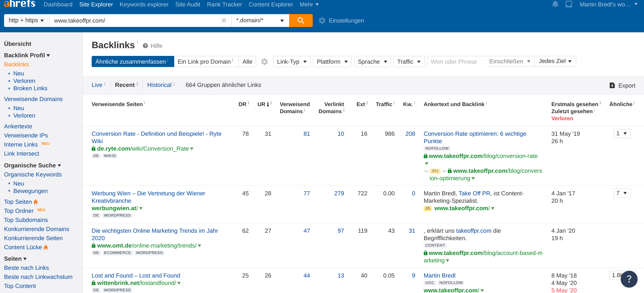Run the orange search button
Viewport: 644px width, 293px height.
tap(301, 21)
